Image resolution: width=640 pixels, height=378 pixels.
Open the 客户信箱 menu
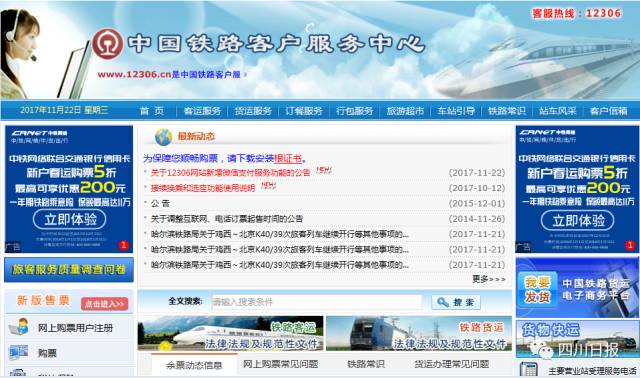click(609, 111)
